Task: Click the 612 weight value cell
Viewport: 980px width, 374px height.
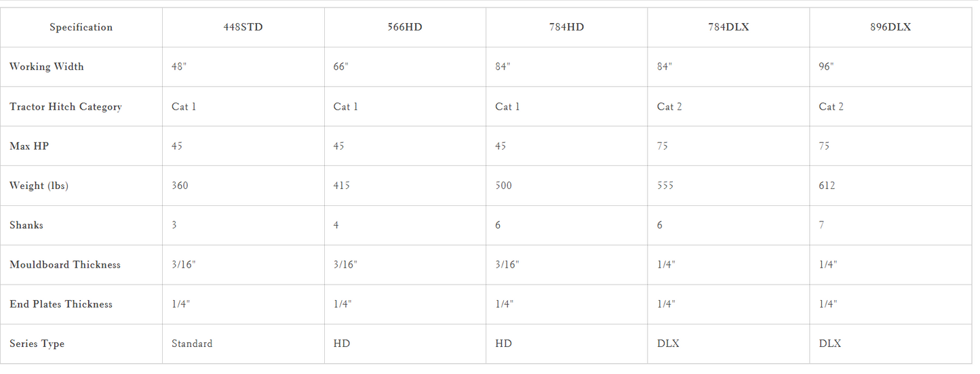Action: click(890, 186)
